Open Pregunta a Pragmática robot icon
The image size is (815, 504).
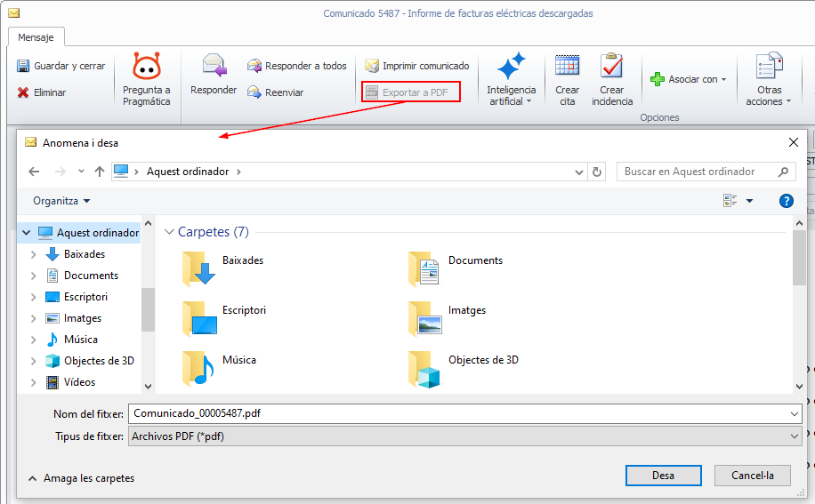pyautogui.click(x=147, y=67)
